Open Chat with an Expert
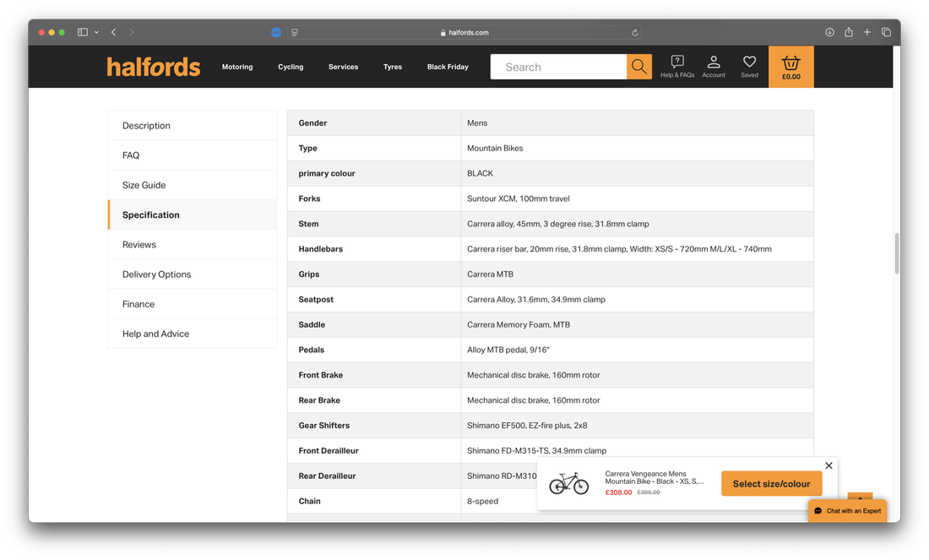This screenshot has width=929, height=560. pyautogui.click(x=847, y=511)
